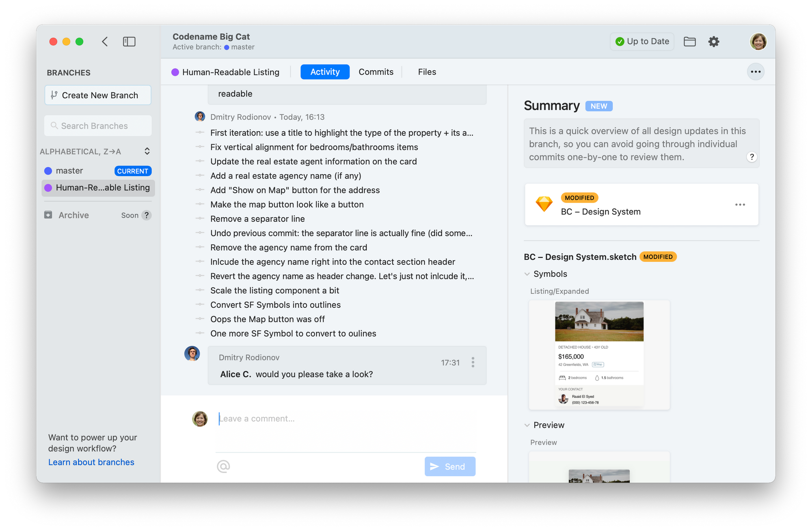Click the CURRENT badge on master
This screenshot has width=812, height=531.
pos(133,171)
